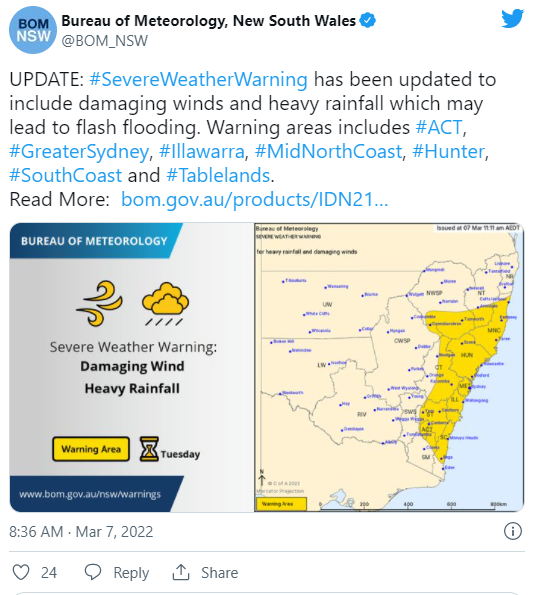
Task: Open the Damaging Wind Heavy Rainfall graphic
Action: 131,367
